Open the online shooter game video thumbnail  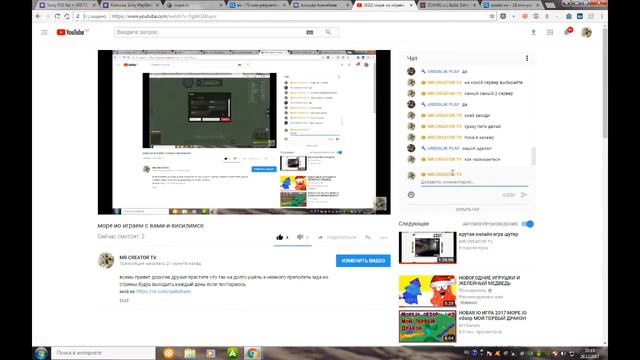coord(427,247)
